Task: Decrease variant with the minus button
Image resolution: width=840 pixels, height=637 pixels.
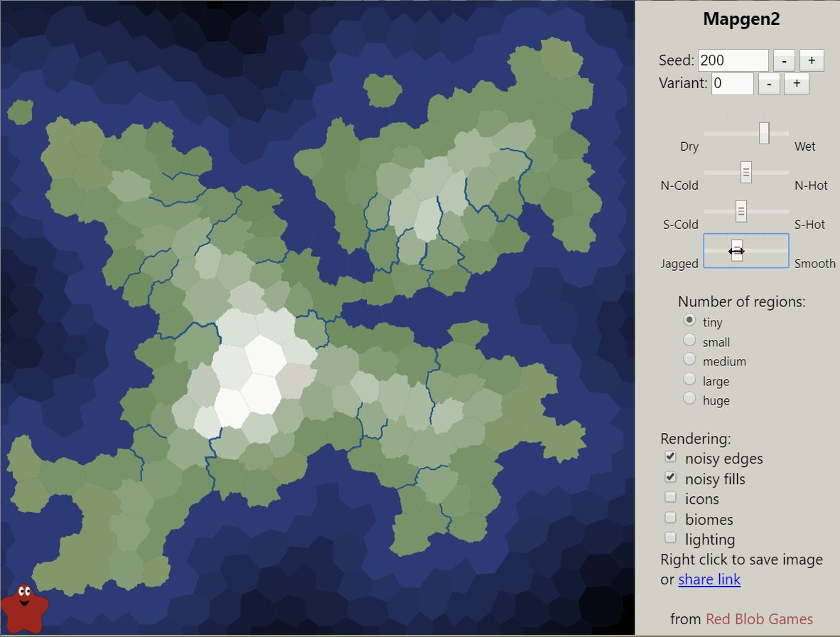Action: (770, 84)
